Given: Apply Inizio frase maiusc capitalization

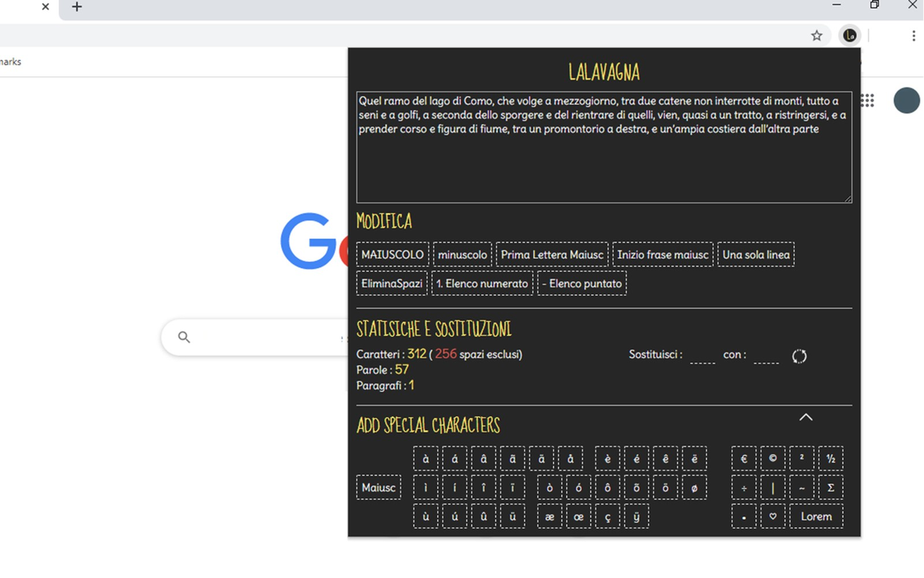Looking at the screenshot, I should (x=663, y=254).
